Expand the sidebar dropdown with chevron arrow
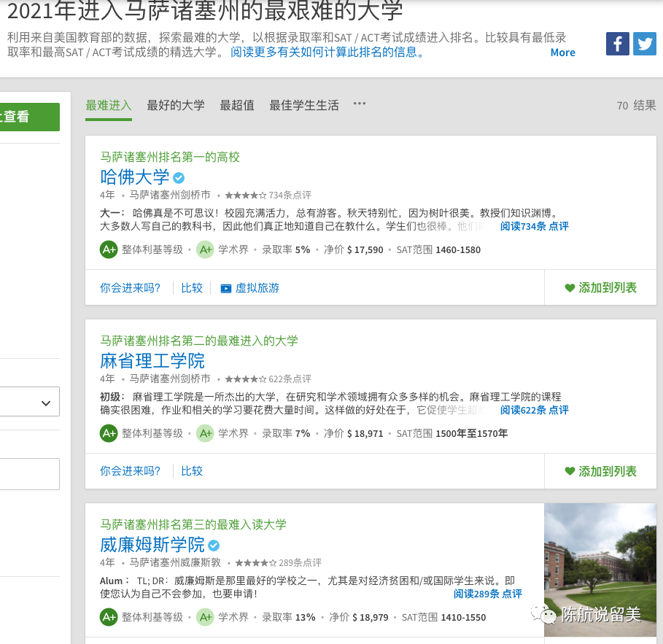 [30, 402]
